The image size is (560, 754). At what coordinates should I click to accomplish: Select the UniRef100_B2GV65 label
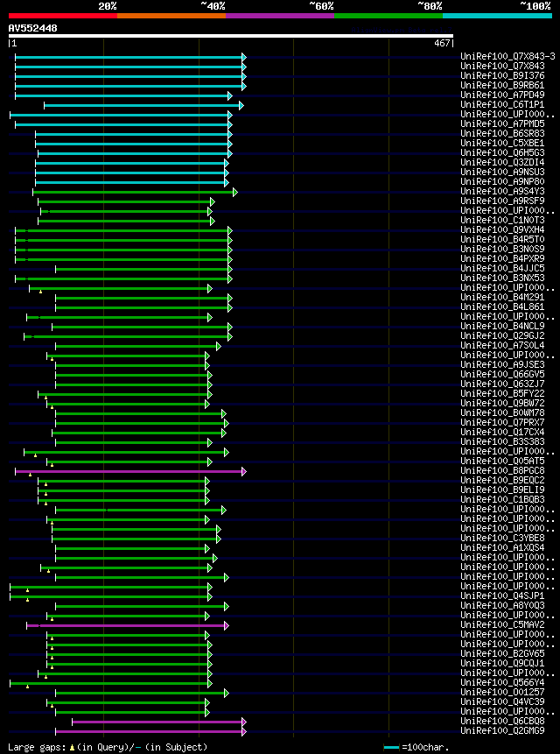[x=503, y=653]
